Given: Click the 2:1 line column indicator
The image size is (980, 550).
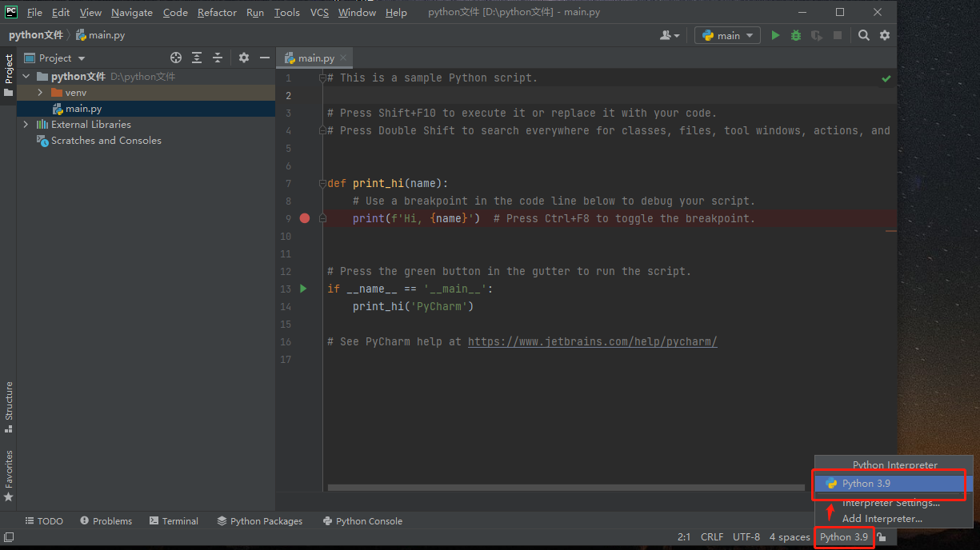Looking at the screenshot, I should 684,537.
